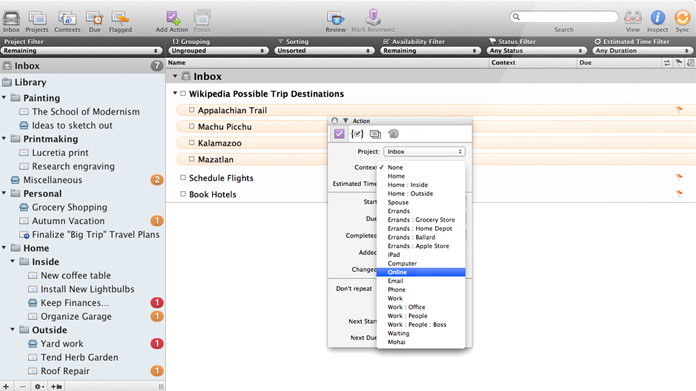
Task: Click the add plus button in sidebar footer
Action: 6,387
